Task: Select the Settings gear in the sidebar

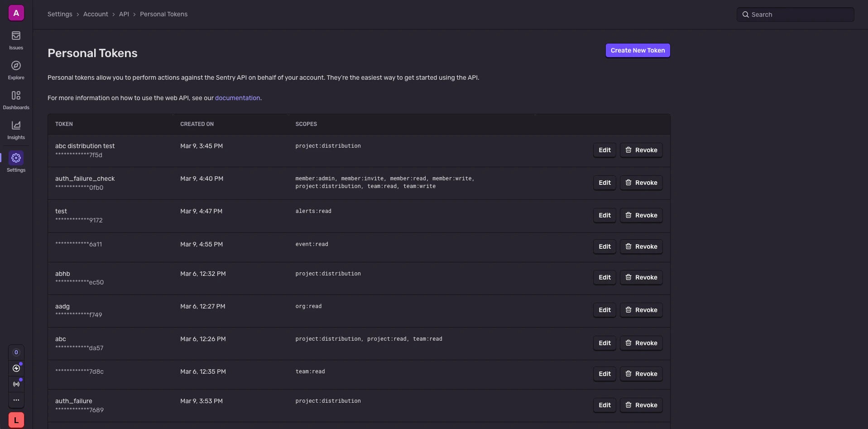Action: click(x=16, y=161)
